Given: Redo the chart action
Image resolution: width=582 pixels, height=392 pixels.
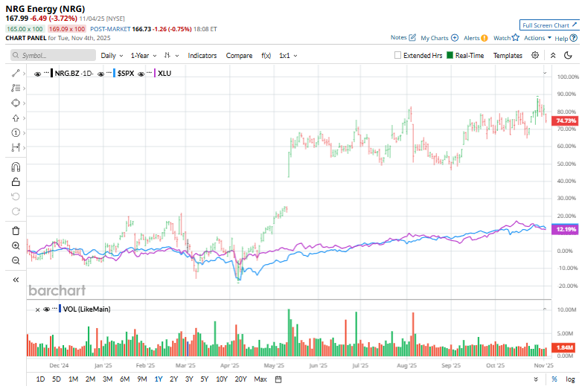Looking at the screenshot, I should coord(16,211).
